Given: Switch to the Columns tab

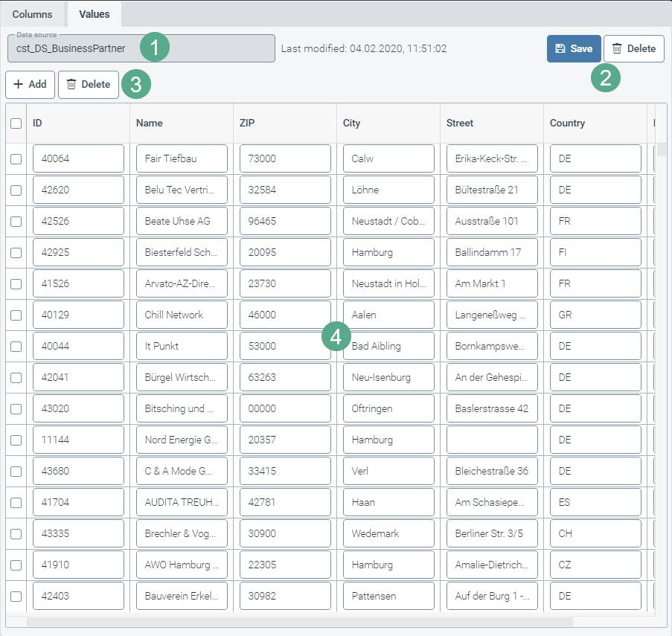Looking at the screenshot, I should click(x=32, y=14).
